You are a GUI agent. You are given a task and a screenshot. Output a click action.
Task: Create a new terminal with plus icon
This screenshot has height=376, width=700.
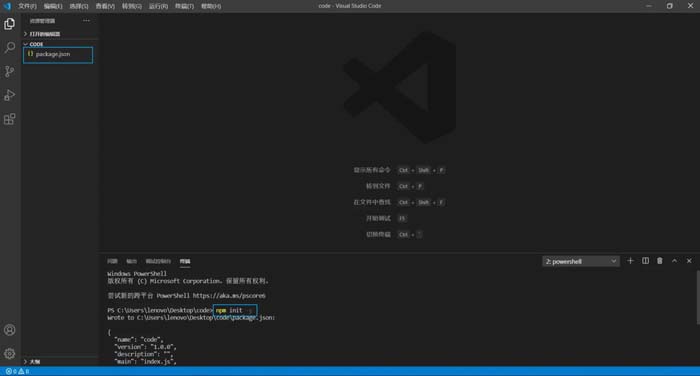tap(630, 261)
